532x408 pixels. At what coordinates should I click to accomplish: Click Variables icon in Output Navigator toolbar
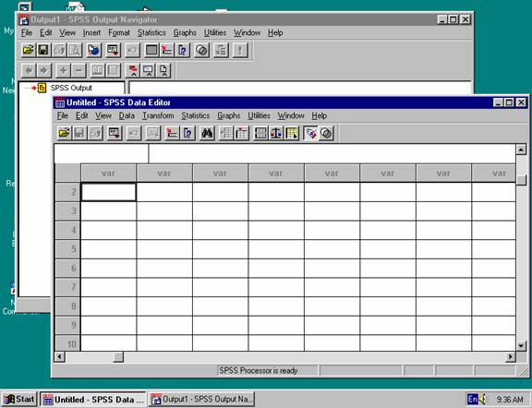click(x=183, y=50)
